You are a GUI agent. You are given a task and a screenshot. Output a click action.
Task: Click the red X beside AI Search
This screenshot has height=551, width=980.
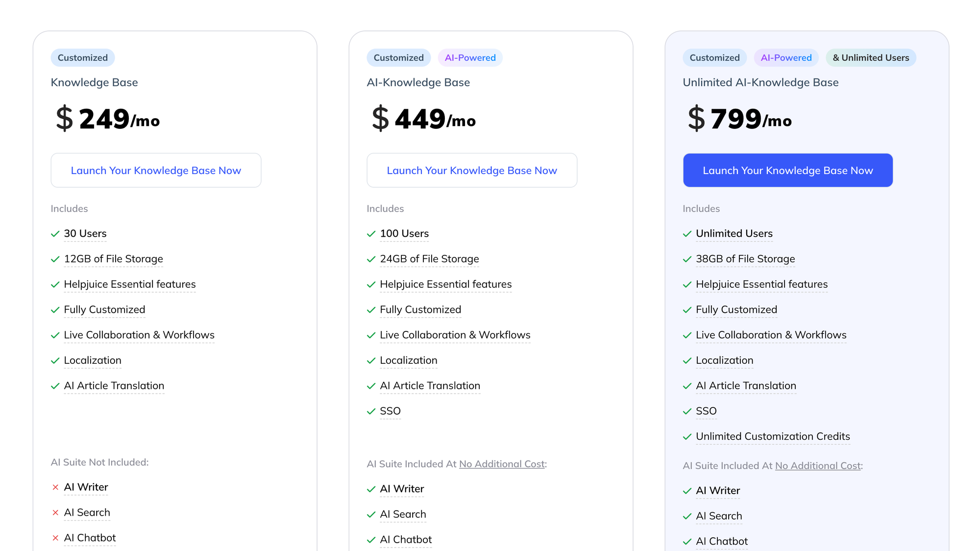point(55,512)
